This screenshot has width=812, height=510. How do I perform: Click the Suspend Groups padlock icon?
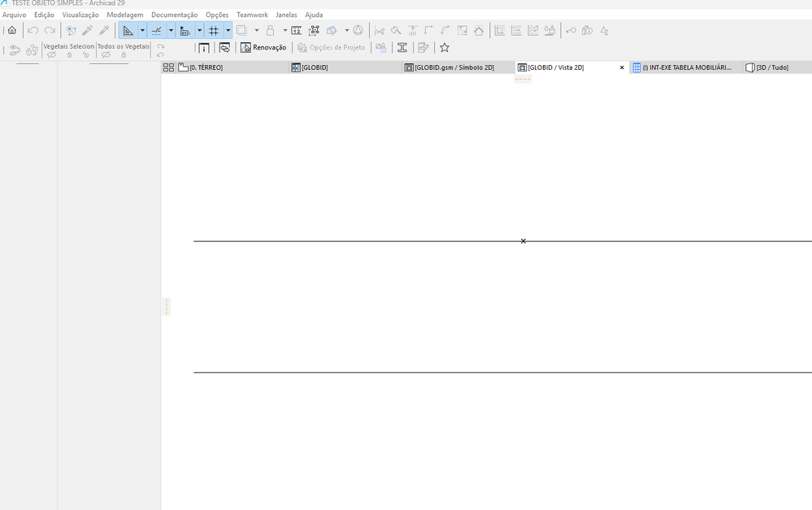click(x=271, y=31)
